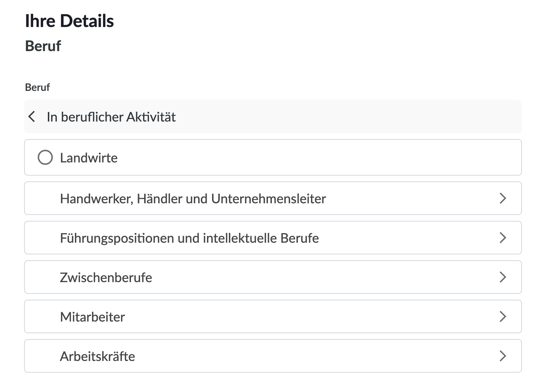
Task: Click empty space right of In beruflicher Aktivität
Action: [x=347, y=117]
